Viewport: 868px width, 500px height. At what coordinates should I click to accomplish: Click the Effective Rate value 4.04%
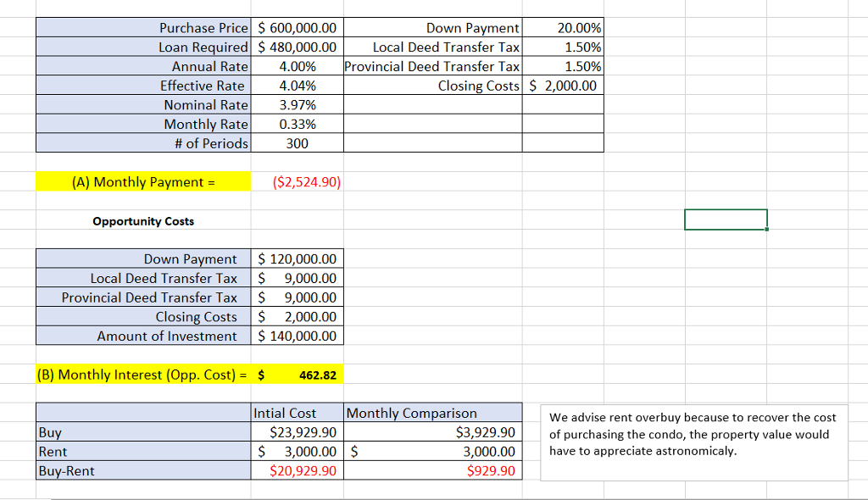click(297, 86)
